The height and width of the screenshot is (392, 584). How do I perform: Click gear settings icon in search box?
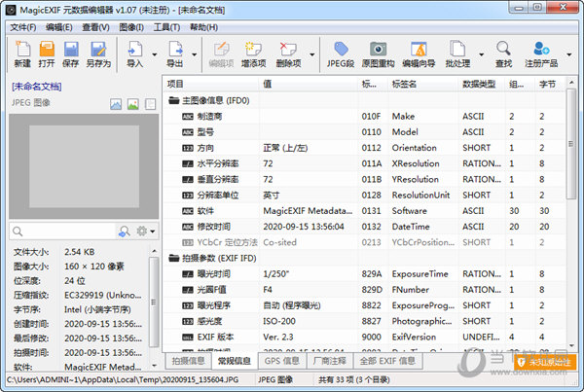tap(141, 232)
